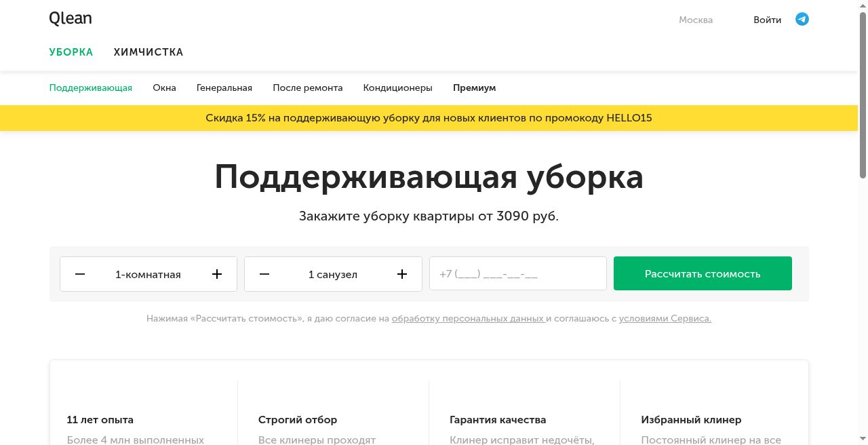Increase the room count with plus
This screenshot has width=868, height=445.
coord(217,274)
